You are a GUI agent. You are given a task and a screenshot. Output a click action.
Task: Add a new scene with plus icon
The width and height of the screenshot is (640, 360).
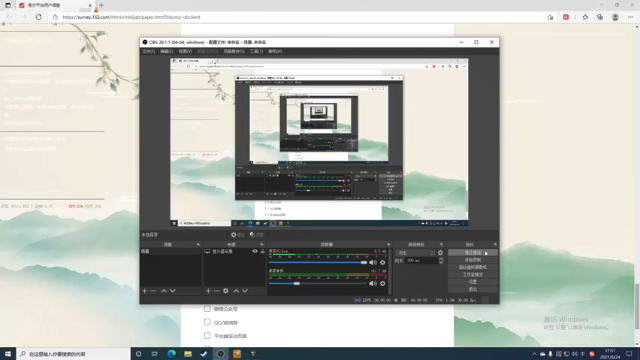pyautogui.click(x=144, y=291)
